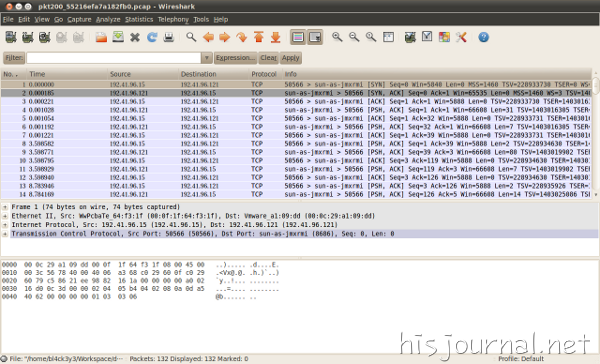Open the Telephony menu
This screenshot has width=600, height=364.
point(173,20)
